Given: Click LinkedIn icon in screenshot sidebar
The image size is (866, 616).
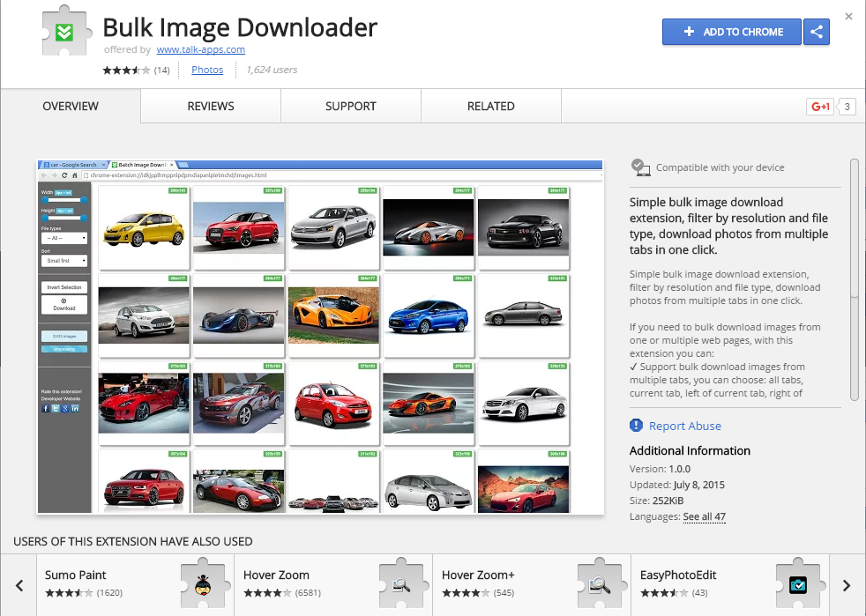Looking at the screenshot, I should click(x=75, y=408).
